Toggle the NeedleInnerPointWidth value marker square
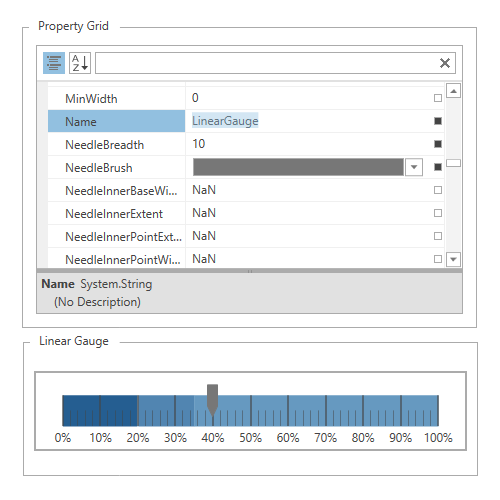The width and height of the screenshot is (500, 500). (x=438, y=259)
